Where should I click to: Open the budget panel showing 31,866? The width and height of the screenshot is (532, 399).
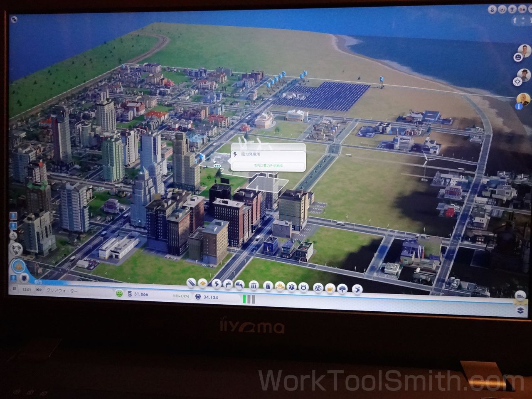[x=138, y=294]
